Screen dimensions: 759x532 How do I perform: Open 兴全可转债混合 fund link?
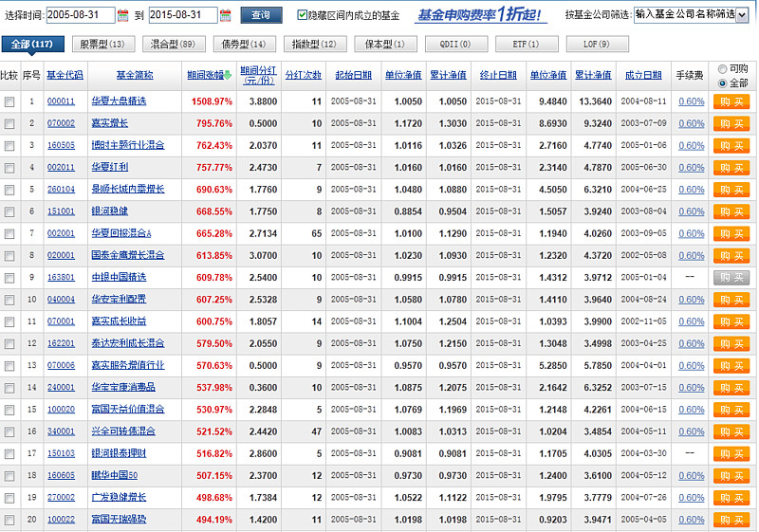pyautogui.click(x=123, y=431)
